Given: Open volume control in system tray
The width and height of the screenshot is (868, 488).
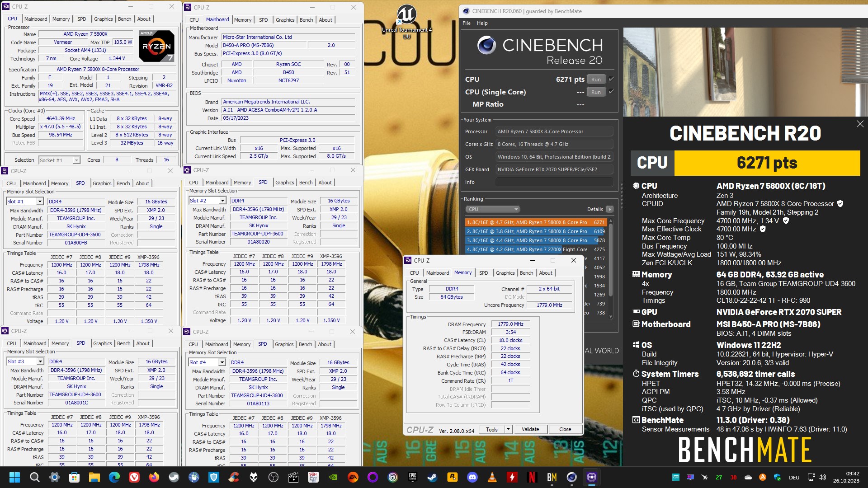Looking at the screenshot, I should click(x=822, y=477).
